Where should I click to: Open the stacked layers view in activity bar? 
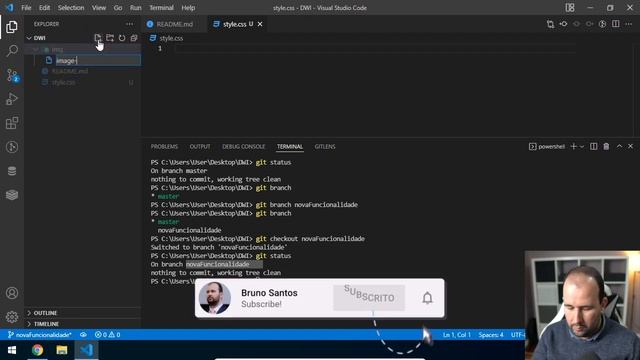[x=12, y=195]
